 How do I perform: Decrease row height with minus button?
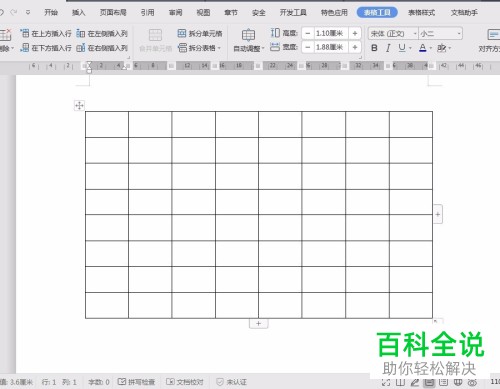pyautogui.click(x=308, y=33)
